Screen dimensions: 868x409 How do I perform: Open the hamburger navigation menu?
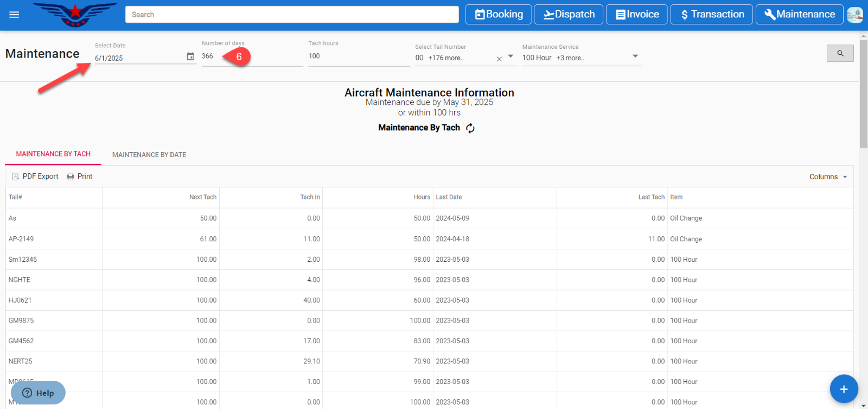(x=14, y=15)
